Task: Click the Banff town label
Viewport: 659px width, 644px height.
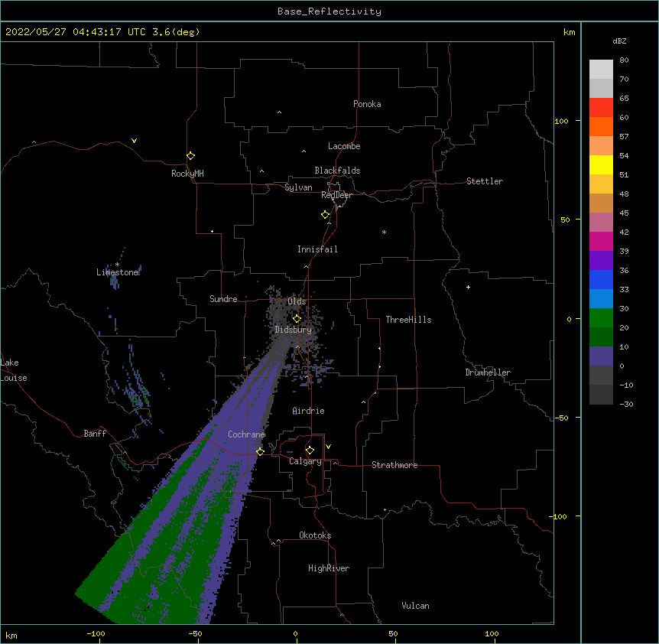Action: click(x=95, y=434)
